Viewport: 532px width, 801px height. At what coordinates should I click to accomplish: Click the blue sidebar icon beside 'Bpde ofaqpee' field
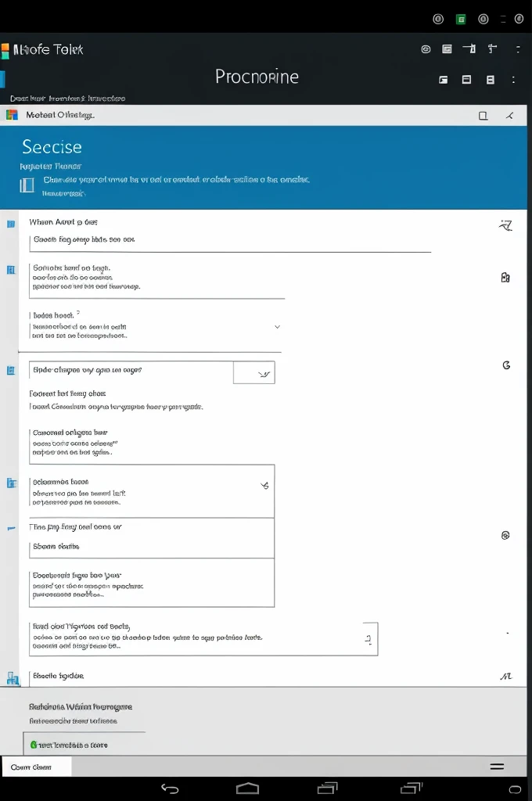tap(11, 370)
